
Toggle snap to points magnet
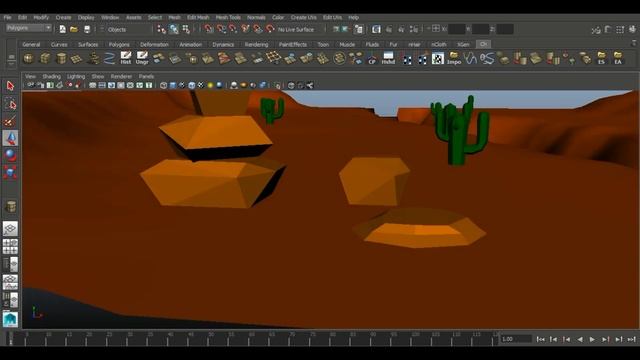click(233, 29)
